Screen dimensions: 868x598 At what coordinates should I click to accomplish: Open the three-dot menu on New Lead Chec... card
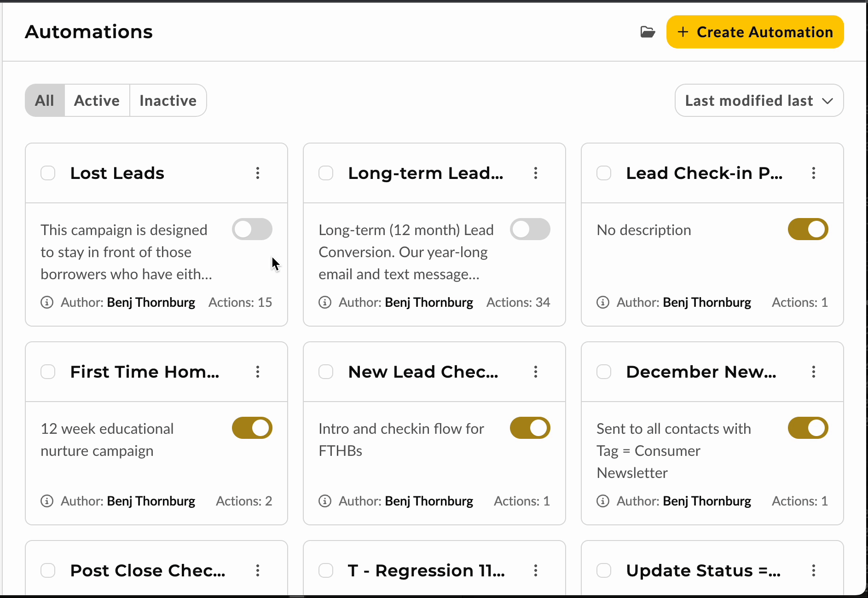pyautogui.click(x=536, y=372)
